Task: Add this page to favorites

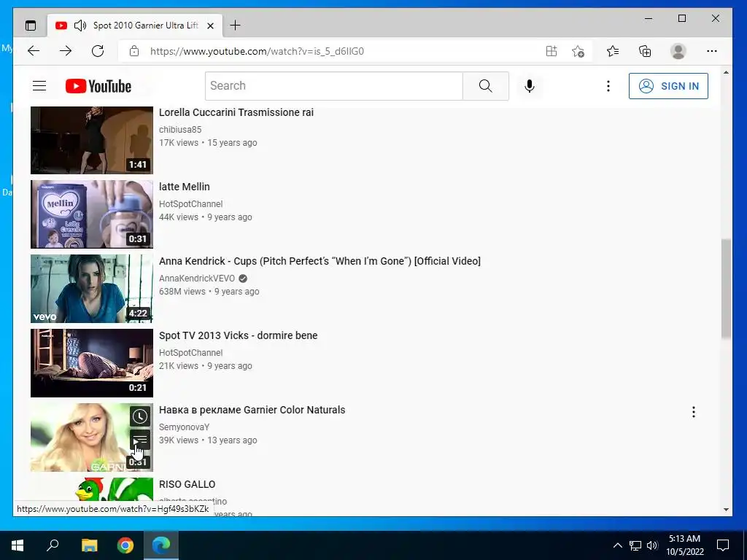Action: pyautogui.click(x=578, y=51)
